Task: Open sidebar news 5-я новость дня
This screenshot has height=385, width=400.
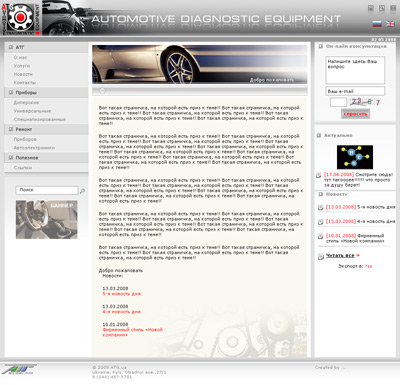Action: point(360,207)
